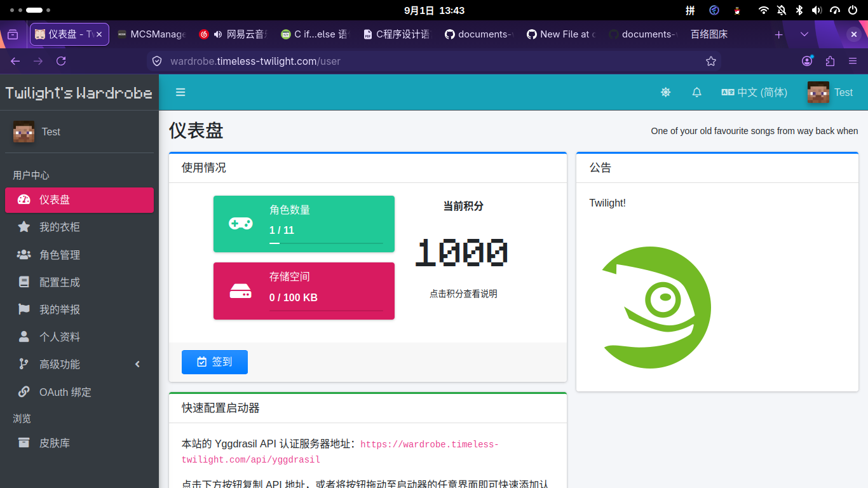Expand the 高级功能 submenu

[x=79, y=365]
